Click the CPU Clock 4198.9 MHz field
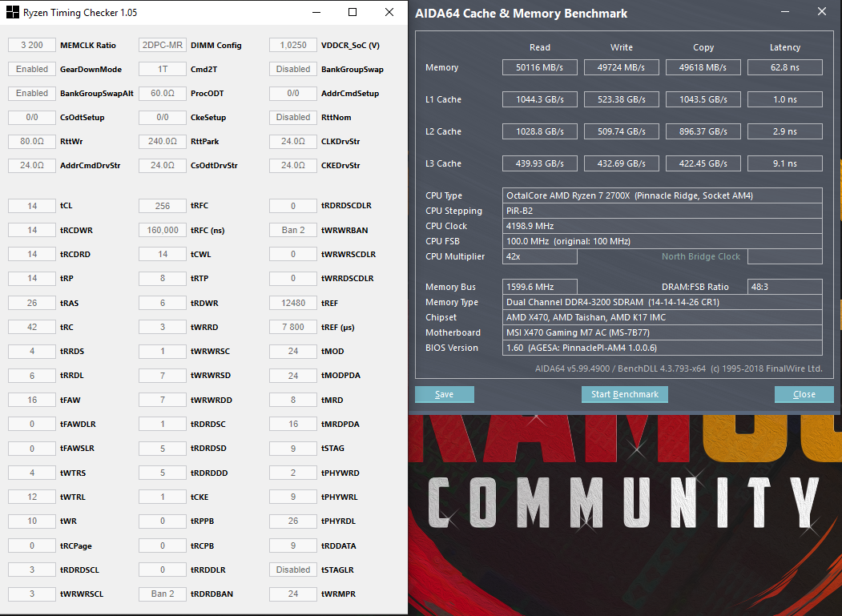 [662, 226]
